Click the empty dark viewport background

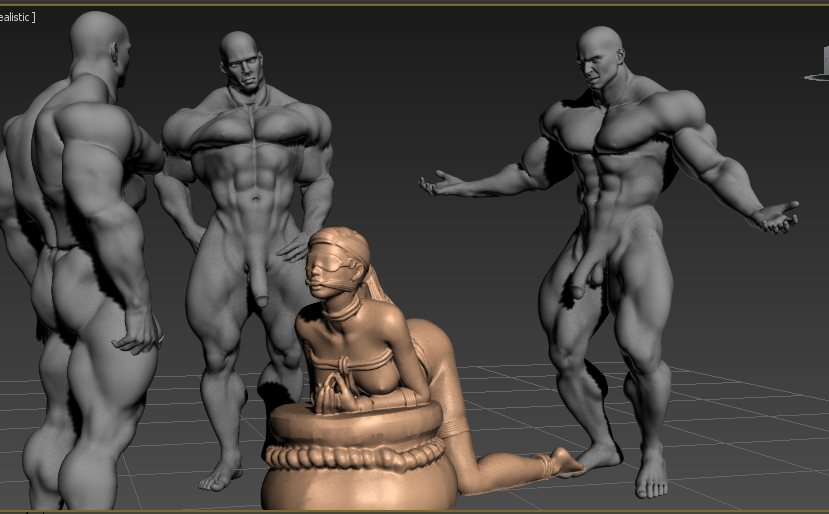tap(423, 79)
